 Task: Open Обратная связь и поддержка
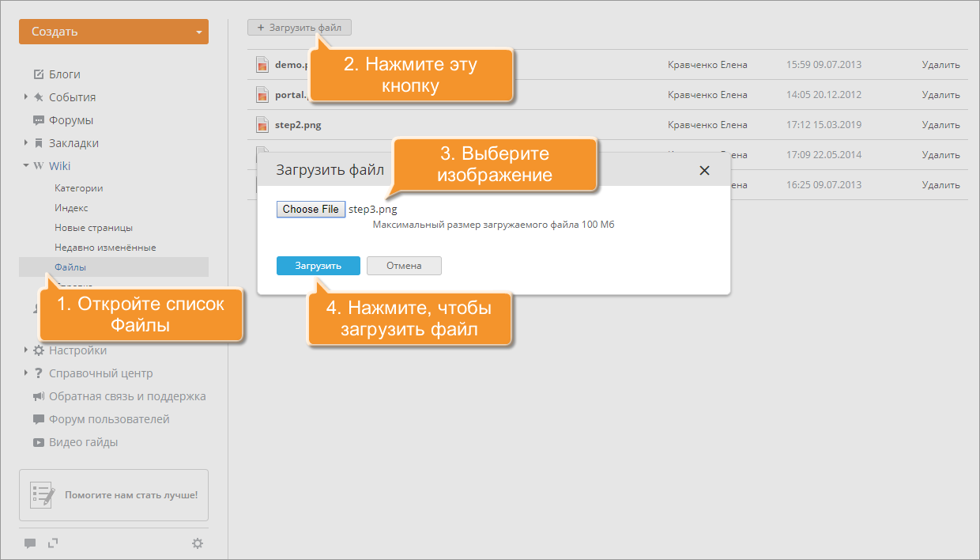click(x=127, y=396)
